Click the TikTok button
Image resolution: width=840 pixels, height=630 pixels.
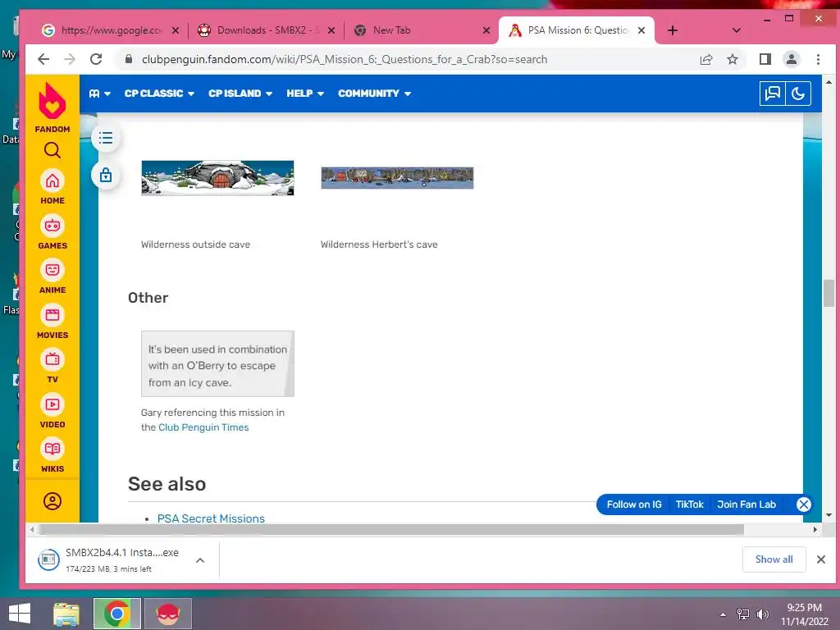689,504
